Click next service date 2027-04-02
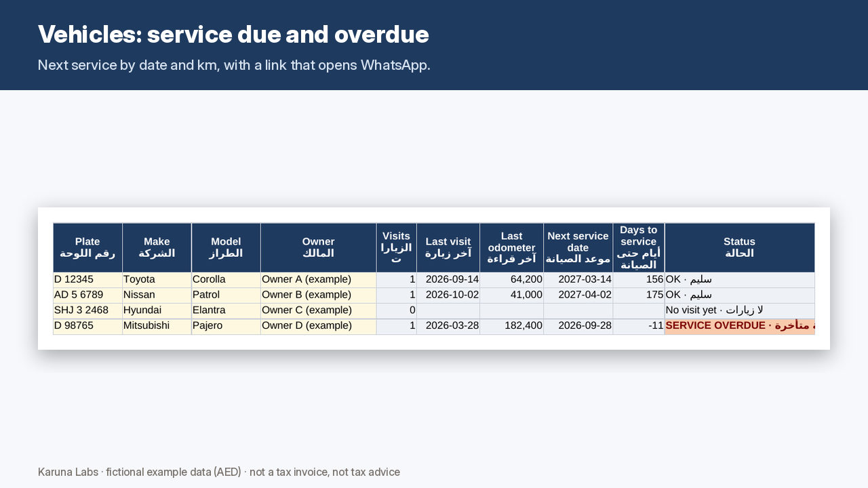The image size is (868, 488). 578,296
